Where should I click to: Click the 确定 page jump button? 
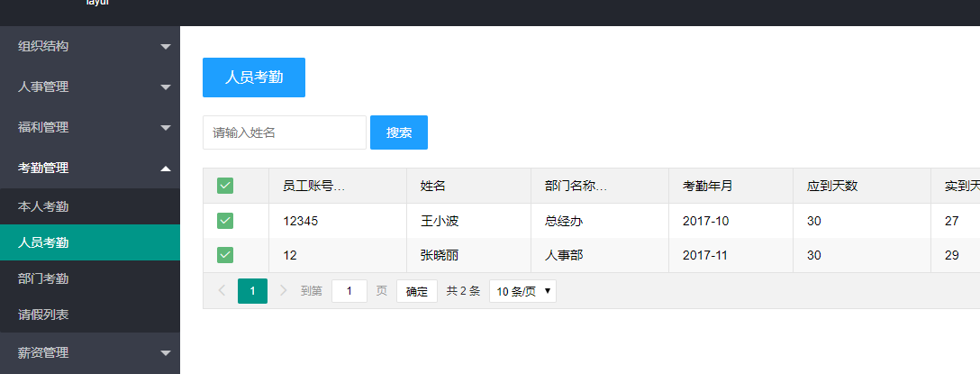pos(417,291)
